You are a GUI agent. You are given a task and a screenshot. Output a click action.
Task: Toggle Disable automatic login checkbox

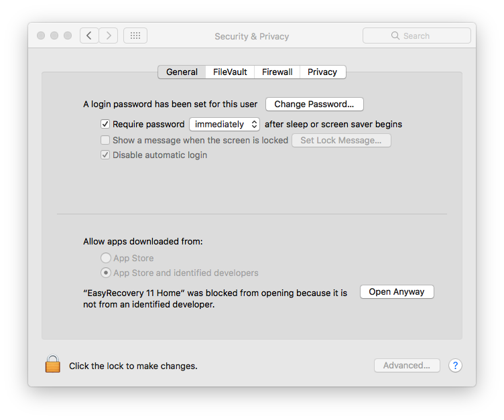[105, 155]
